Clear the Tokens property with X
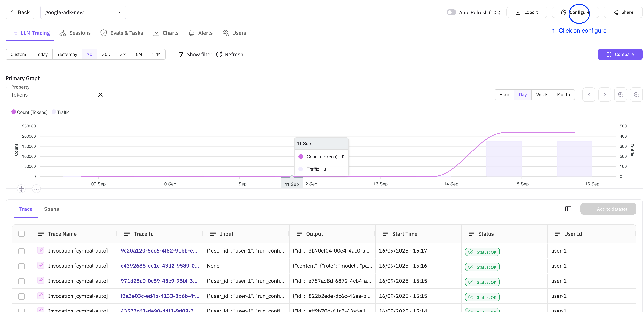Viewport: 644px width, 312px height. pyautogui.click(x=100, y=95)
